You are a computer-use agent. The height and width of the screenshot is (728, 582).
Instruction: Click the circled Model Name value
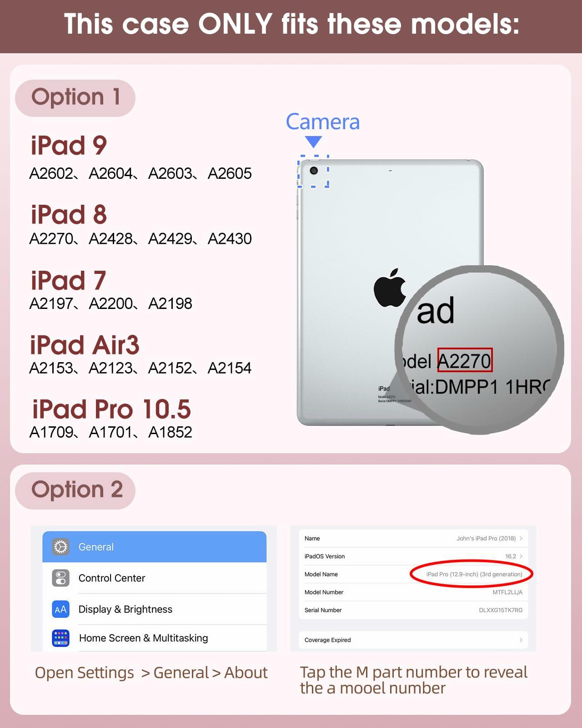point(474,574)
